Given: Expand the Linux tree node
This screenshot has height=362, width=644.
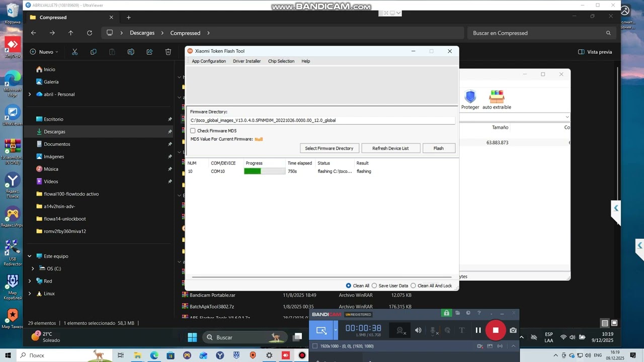Looking at the screenshot, I should click(x=30, y=294).
